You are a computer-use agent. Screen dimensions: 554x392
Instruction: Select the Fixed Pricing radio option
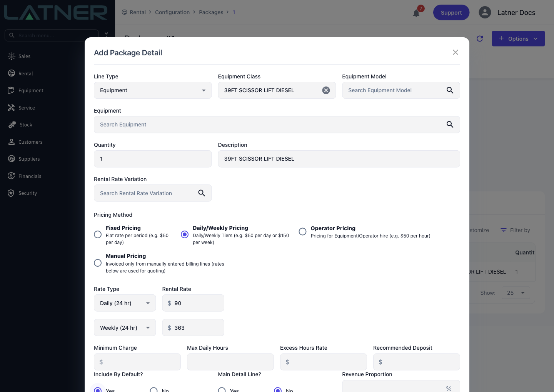click(x=98, y=234)
